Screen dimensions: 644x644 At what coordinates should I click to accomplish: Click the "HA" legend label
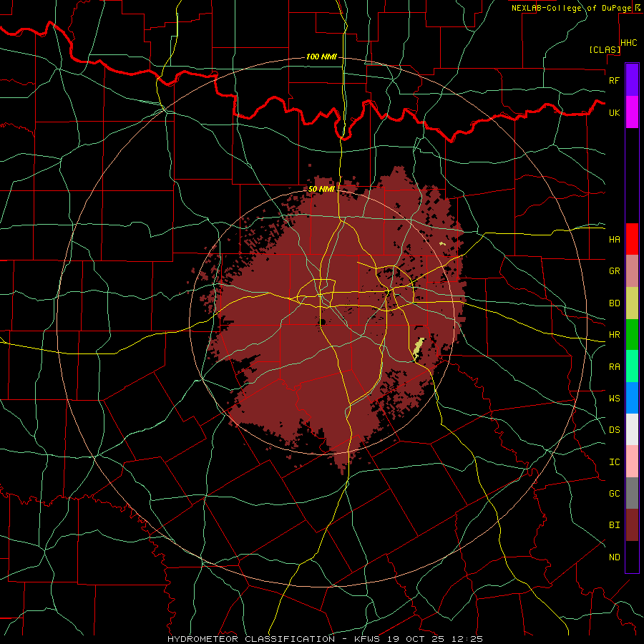(614, 240)
